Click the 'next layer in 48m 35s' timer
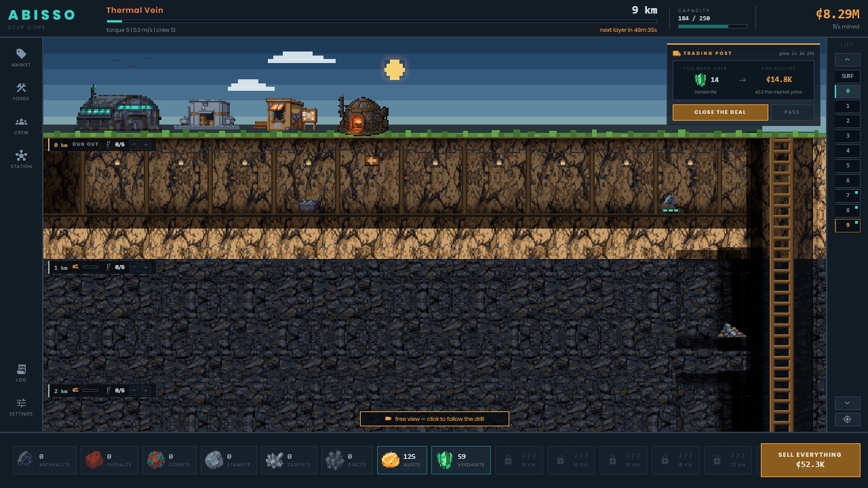Viewport: 868px width, 488px height. point(628,30)
